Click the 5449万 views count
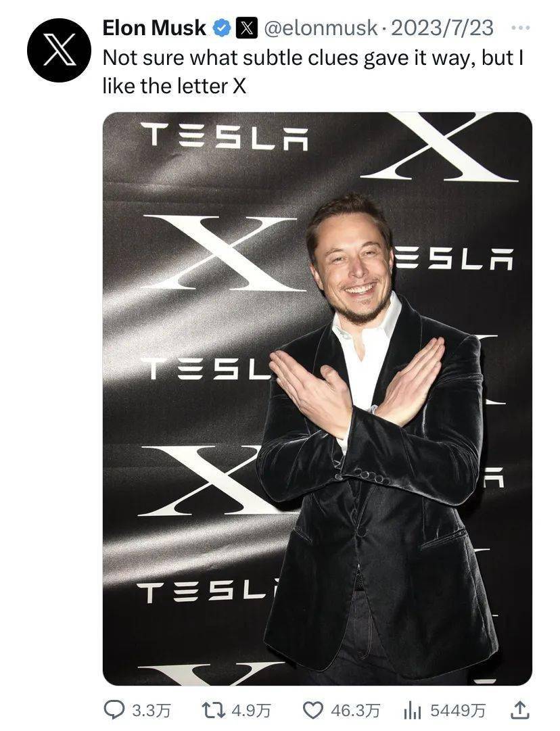Screen dimensions: 560x731 457,711
